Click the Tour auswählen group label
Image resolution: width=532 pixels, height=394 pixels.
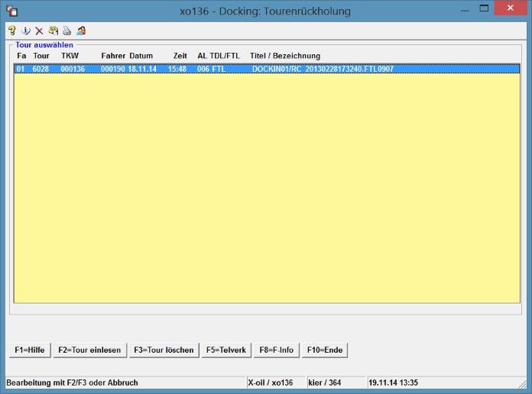pyautogui.click(x=44, y=45)
